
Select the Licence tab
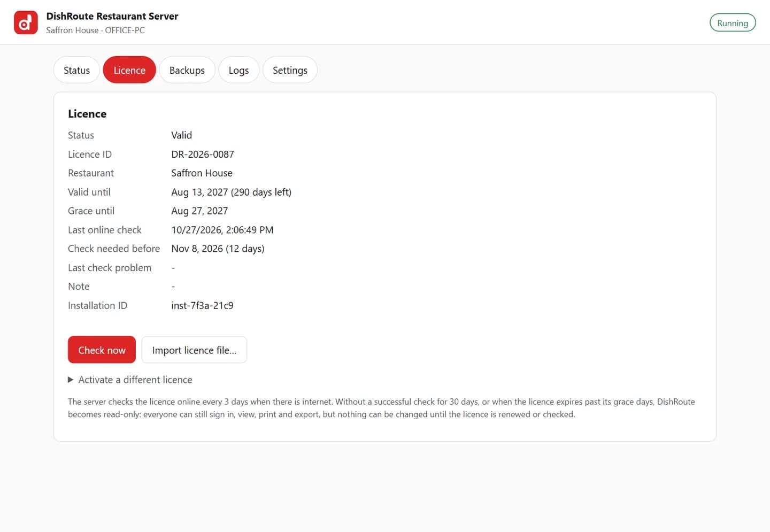coord(129,70)
